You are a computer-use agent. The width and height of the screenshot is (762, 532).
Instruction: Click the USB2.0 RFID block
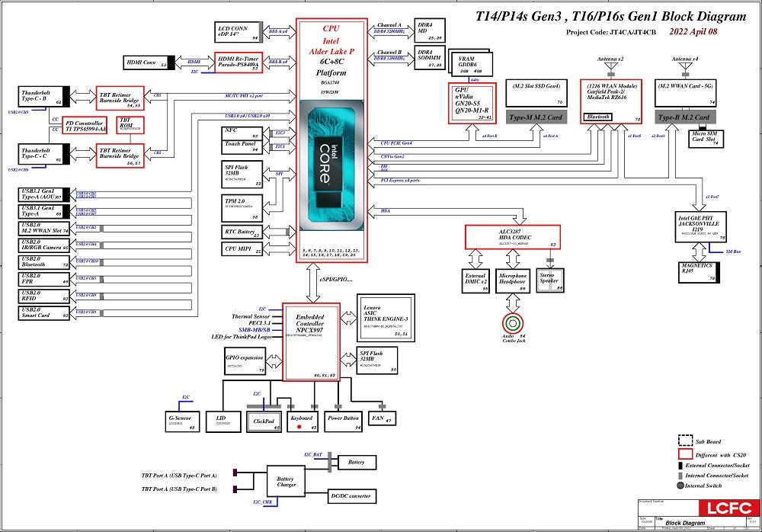[43, 296]
